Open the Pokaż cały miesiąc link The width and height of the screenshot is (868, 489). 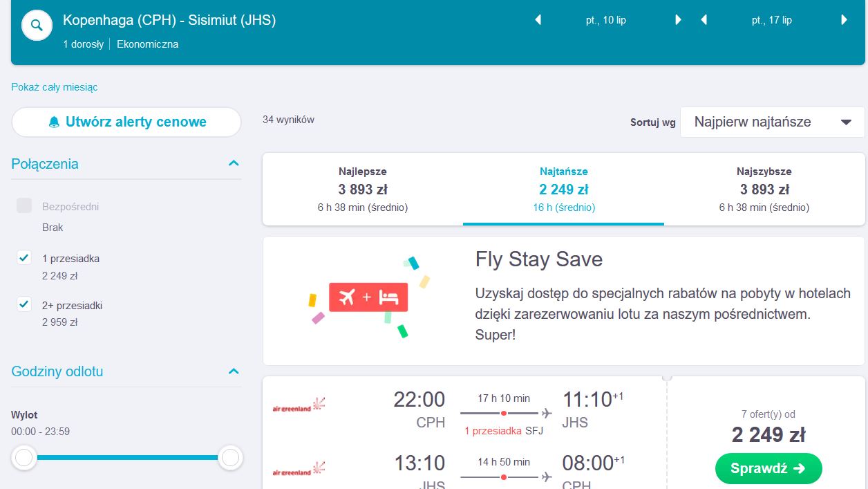pos(55,87)
